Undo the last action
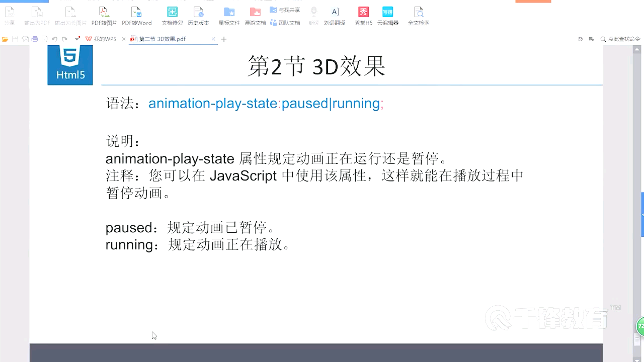The height and width of the screenshot is (362, 644). pos(54,39)
